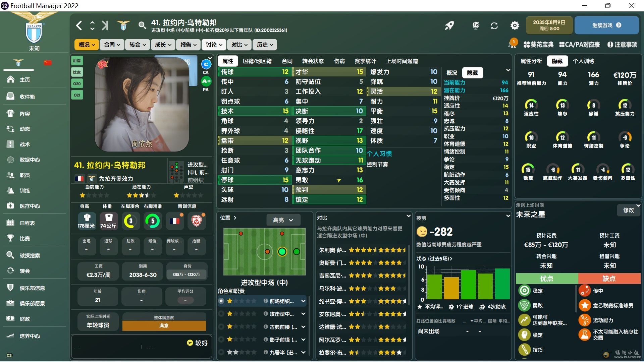Expand the 高亮 position dropdown
This screenshot has width=644, height=362.
[283, 220]
